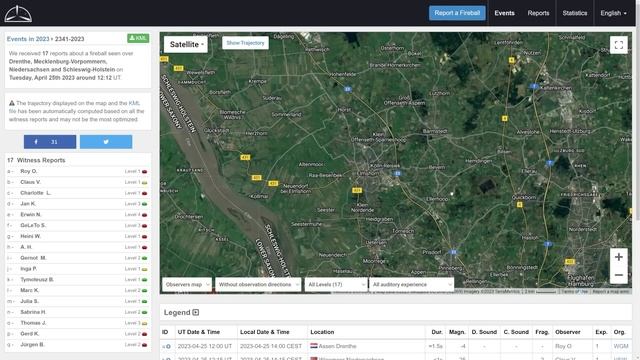
Task: Share event on Facebook
Action: [50, 142]
